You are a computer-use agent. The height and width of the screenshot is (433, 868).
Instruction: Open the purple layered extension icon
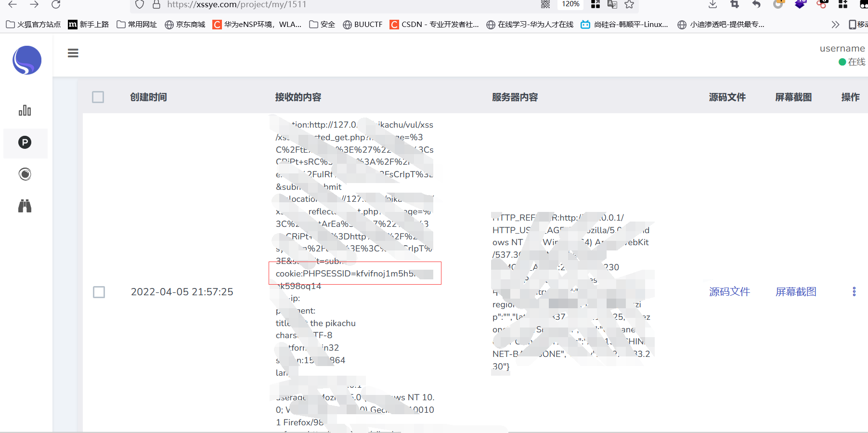coord(800,4)
